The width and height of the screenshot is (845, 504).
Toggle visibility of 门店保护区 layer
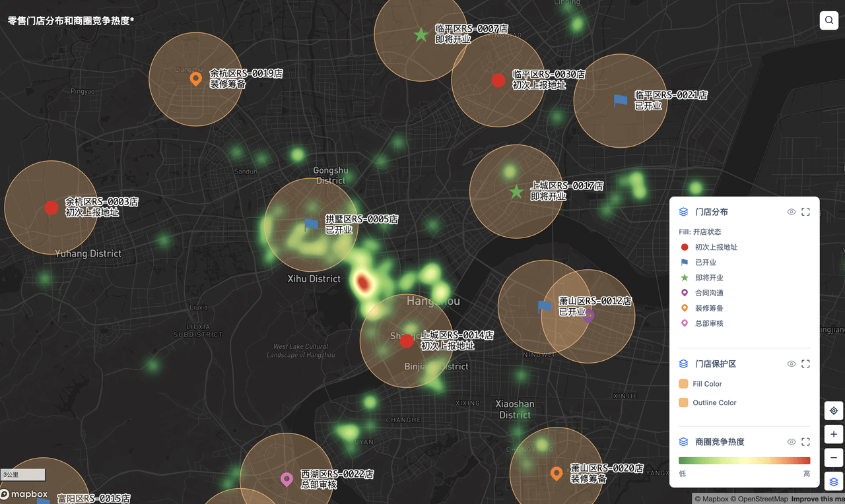pos(791,364)
